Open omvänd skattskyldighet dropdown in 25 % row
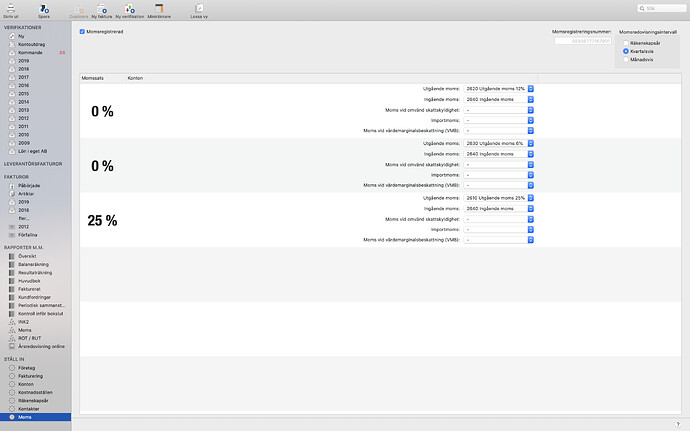This screenshot has width=690, height=431. tap(499, 219)
